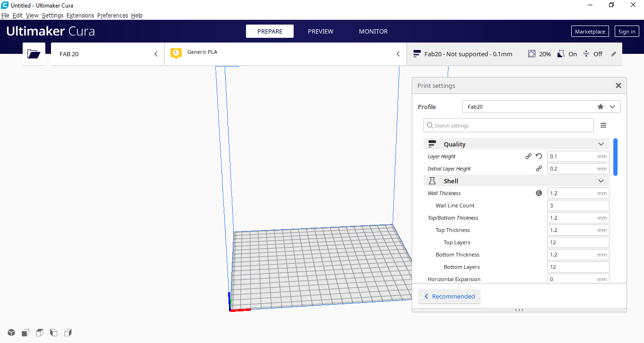The image size is (644, 343).
Task: Click the Wall Line Count label
Action: tap(455, 206)
